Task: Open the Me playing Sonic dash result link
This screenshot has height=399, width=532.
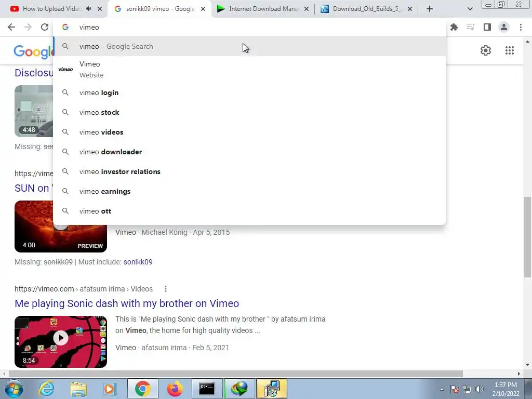Action: tap(127, 303)
